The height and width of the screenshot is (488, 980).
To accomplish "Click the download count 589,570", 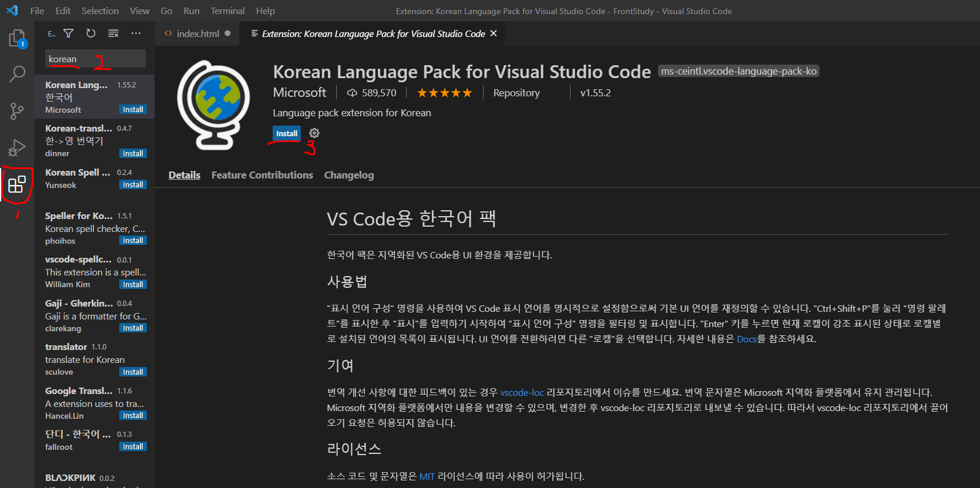I will (372, 93).
